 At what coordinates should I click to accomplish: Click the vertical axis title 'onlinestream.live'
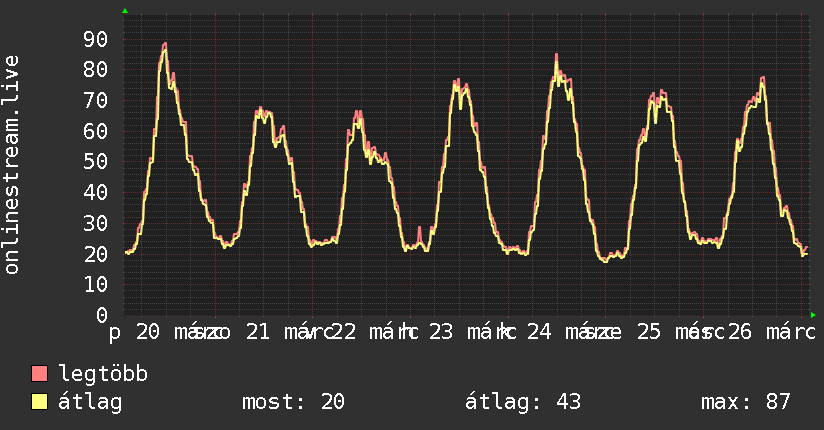(x=11, y=165)
